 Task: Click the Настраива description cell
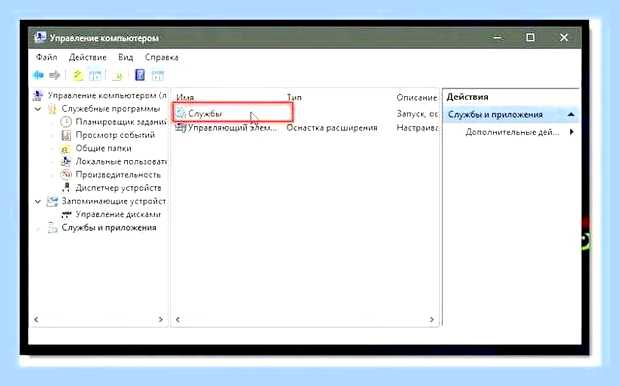click(x=418, y=128)
